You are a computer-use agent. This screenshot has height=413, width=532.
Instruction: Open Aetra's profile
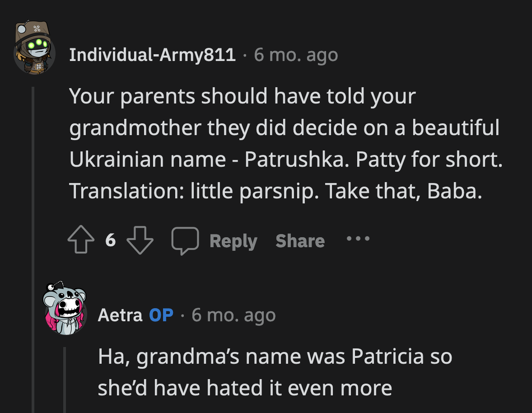[x=119, y=315]
